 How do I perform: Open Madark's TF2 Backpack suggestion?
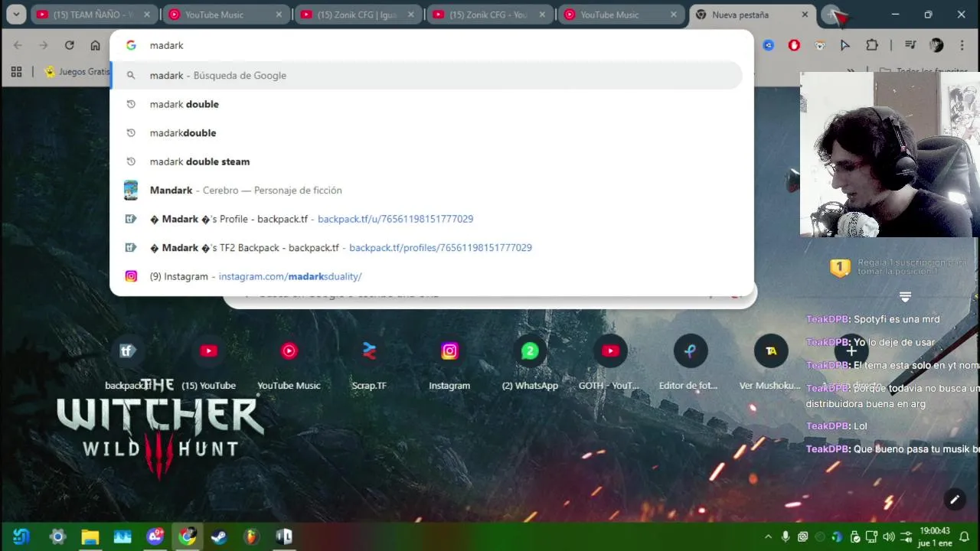click(426, 247)
